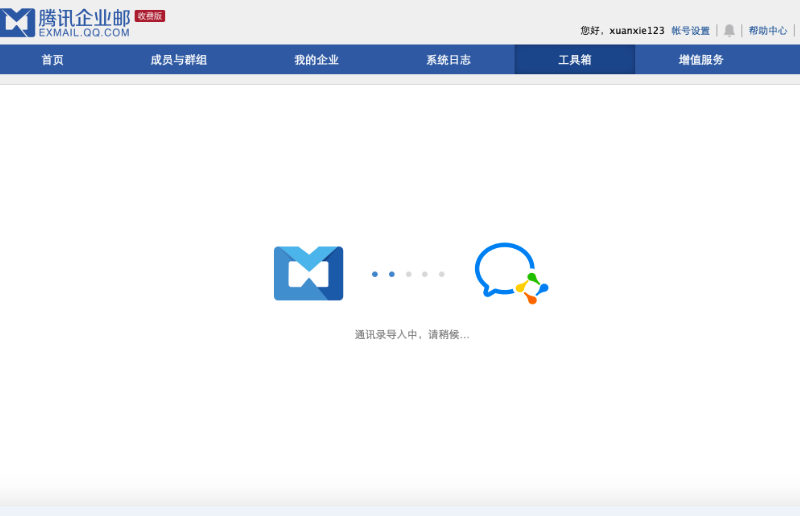Open the 帮助中心 help center link
The height and width of the screenshot is (516, 800).
click(768, 31)
